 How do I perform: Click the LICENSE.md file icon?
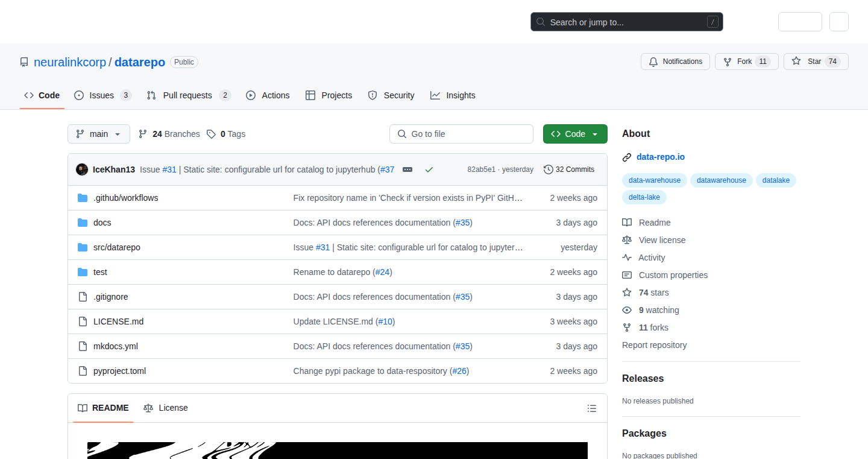83,321
